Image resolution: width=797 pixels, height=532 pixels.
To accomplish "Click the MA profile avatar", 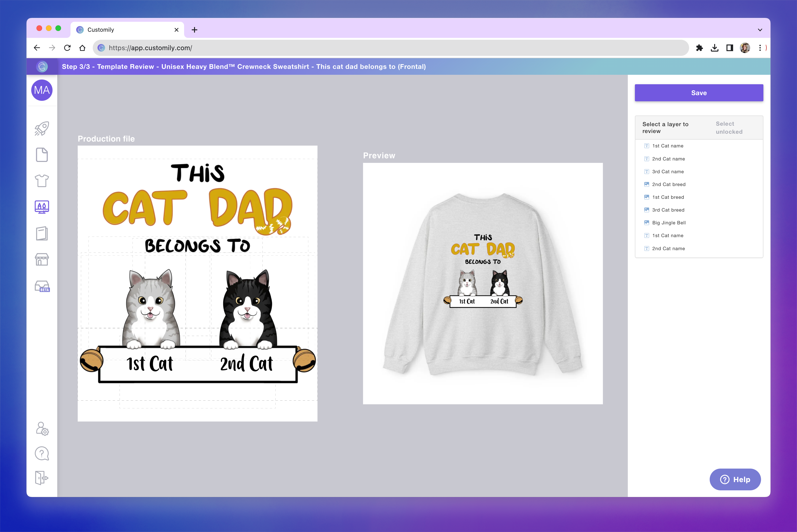I will [41, 90].
